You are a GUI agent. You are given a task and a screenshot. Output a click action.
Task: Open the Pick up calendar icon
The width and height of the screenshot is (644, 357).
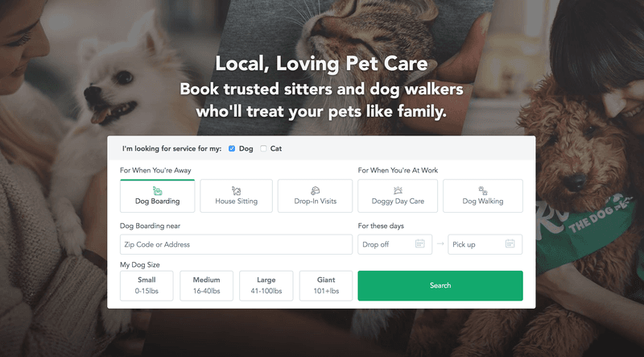510,243
